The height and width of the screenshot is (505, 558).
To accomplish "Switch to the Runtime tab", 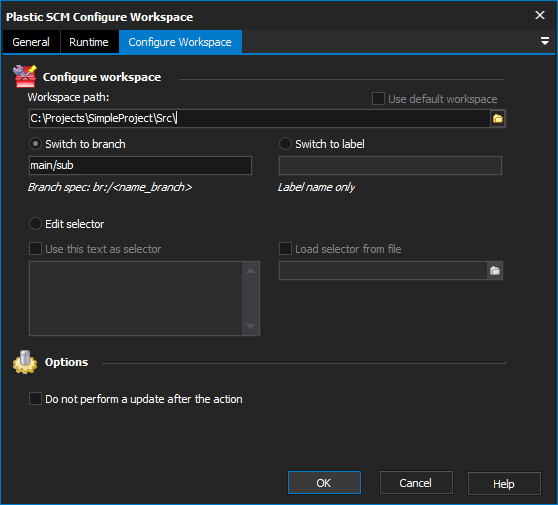I will click(x=89, y=42).
